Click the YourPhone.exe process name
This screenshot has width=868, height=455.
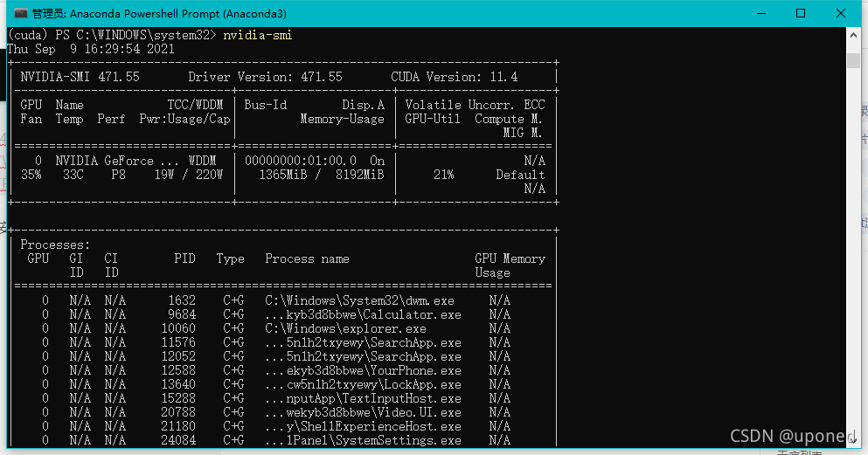click(363, 370)
